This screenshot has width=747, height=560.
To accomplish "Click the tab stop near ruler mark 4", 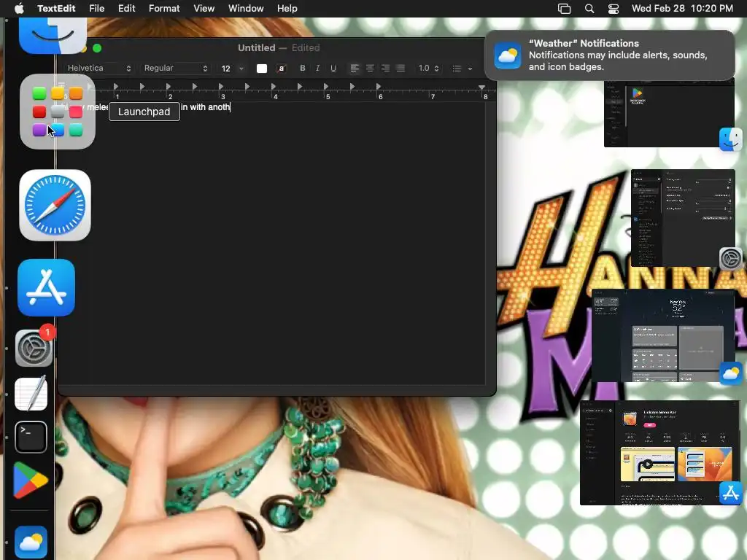I will click(x=274, y=87).
